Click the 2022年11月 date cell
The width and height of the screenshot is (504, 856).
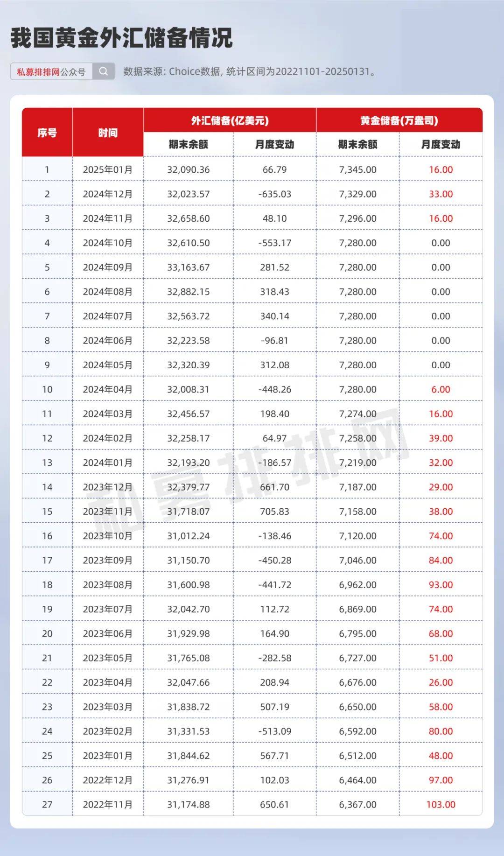pyautogui.click(x=108, y=804)
